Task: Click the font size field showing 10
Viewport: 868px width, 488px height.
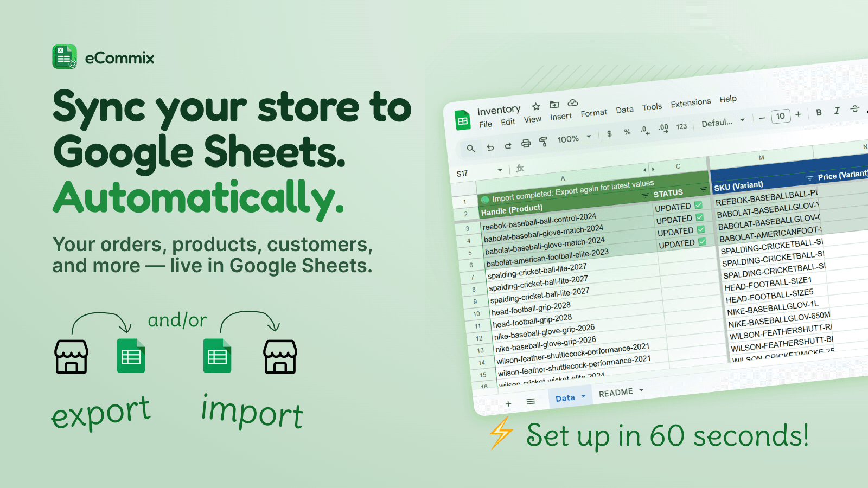Action: click(780, 116)
